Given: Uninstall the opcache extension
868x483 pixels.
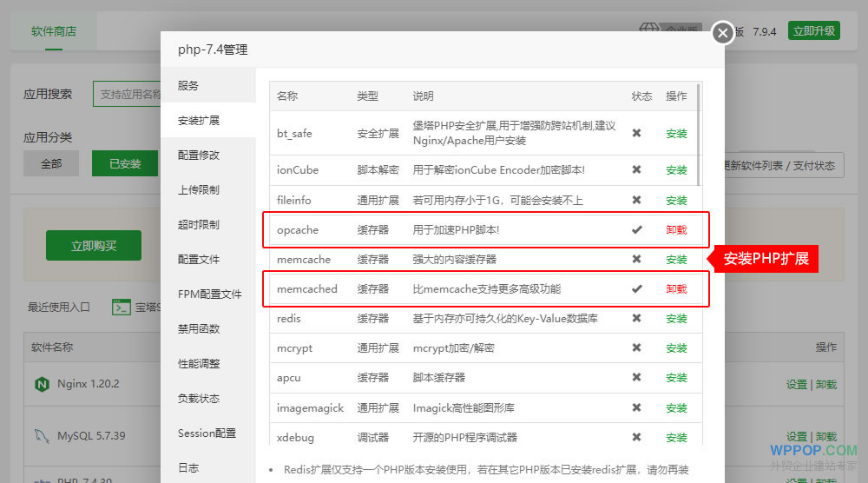Looking at the screenshot, I should (676, 230).
